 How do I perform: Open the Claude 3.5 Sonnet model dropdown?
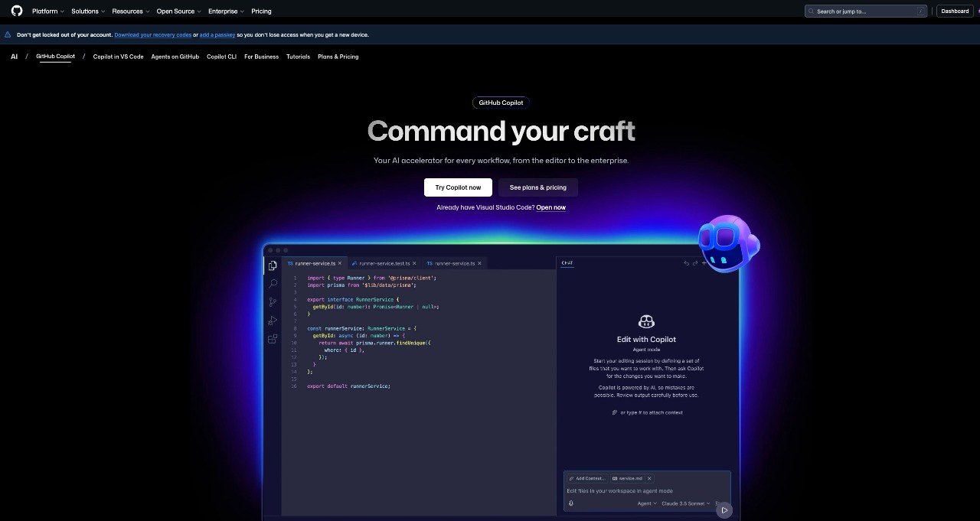click(x=684, y=503)
